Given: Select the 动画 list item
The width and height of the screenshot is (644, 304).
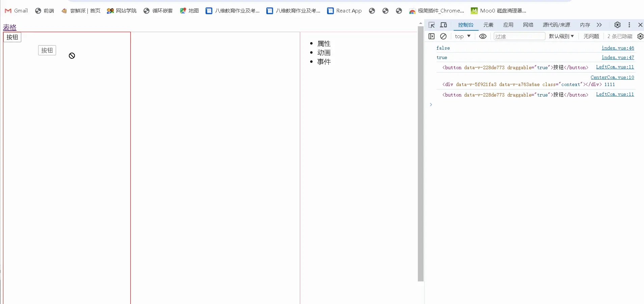Looking at the screenshot, I should [x=324, y=53].
